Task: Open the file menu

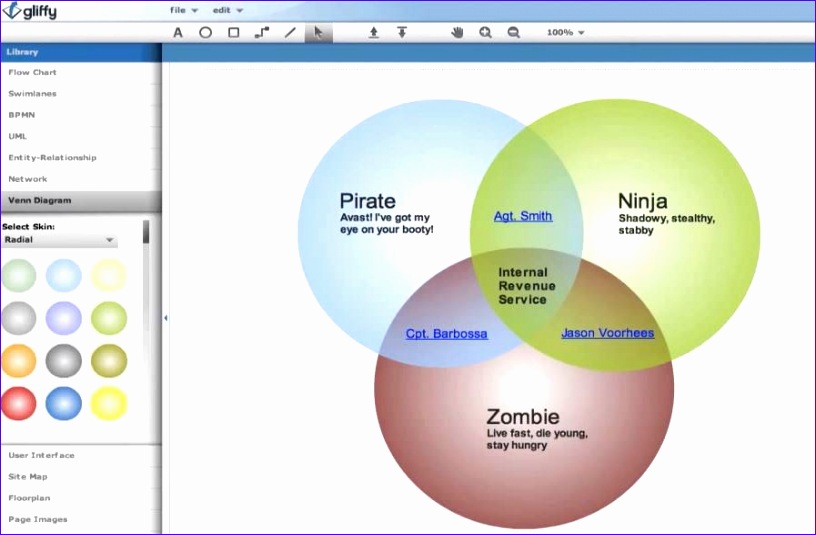Action: (x=184, y=10)
